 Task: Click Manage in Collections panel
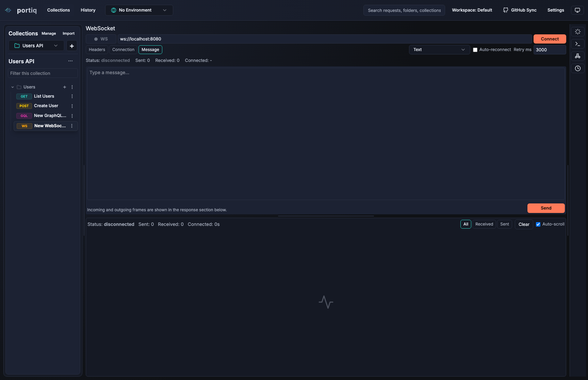[x=49, y=33]
